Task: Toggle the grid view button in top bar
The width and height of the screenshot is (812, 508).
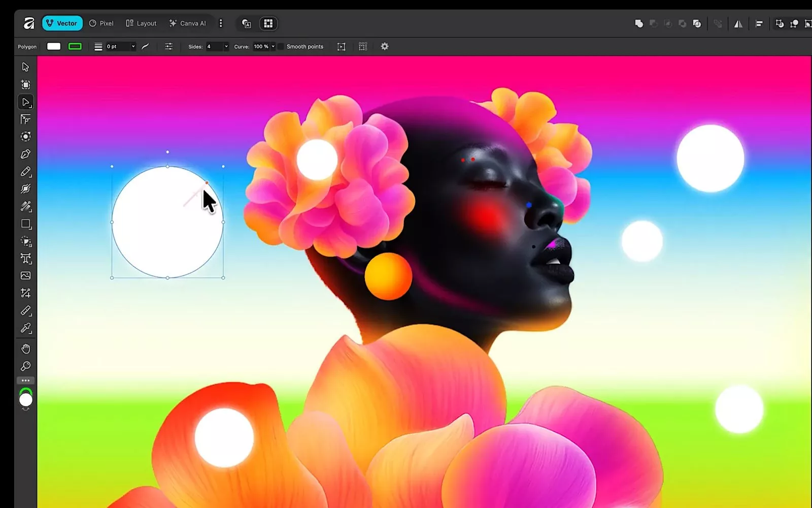Action: [268, 23]
